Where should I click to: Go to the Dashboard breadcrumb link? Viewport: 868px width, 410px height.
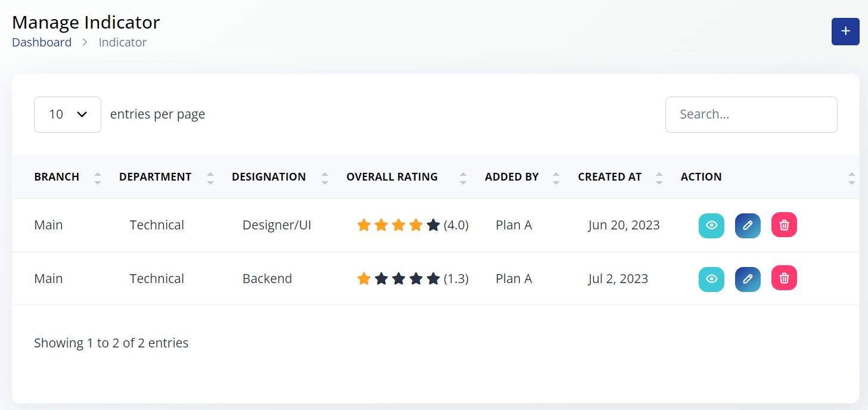tap(42, 42)
